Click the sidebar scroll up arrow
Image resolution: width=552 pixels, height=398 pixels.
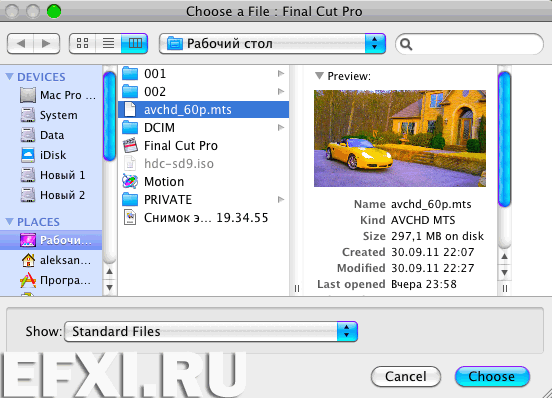point(110,271)
